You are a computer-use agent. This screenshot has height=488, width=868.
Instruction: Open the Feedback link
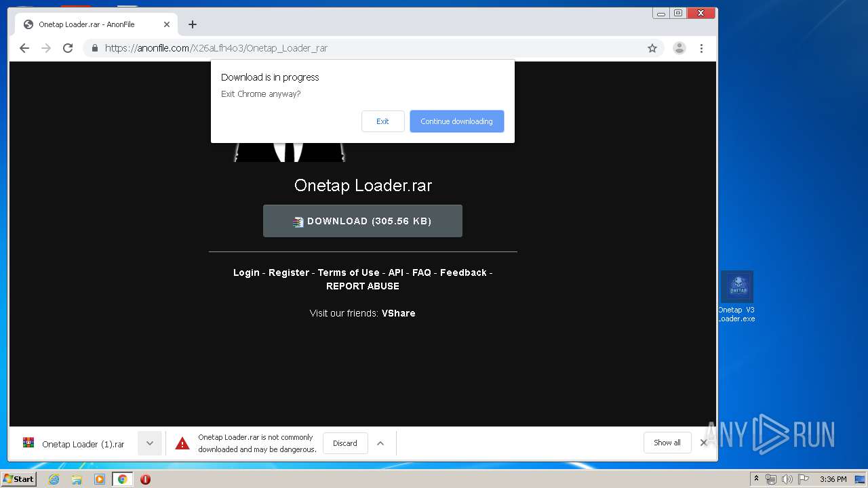pyautogui.click(x=463, y=272)
